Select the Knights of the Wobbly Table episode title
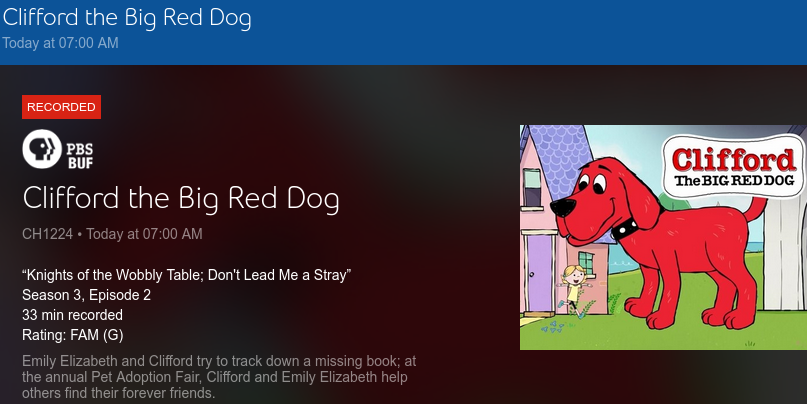Image resolution: width=807 pixels, height=404 pixels. click(x=186, y=275)
